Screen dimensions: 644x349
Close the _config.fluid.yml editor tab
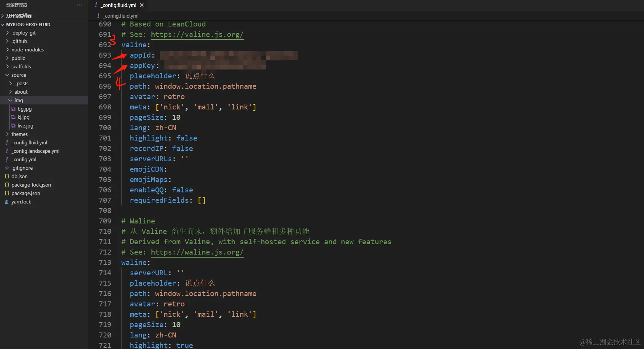coord(142,5)
